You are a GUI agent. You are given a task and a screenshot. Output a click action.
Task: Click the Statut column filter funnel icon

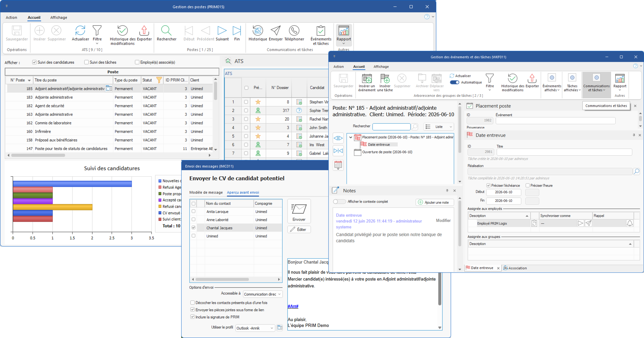[159, 80]
